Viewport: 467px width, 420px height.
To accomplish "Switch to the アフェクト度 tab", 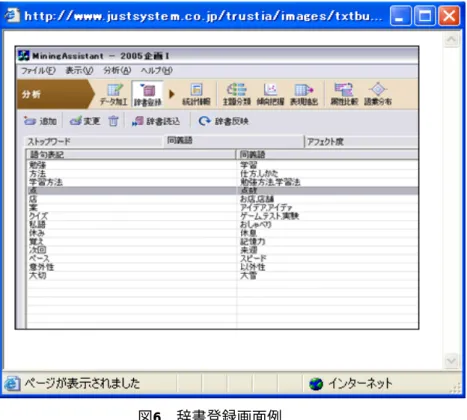I will [362, 142].
